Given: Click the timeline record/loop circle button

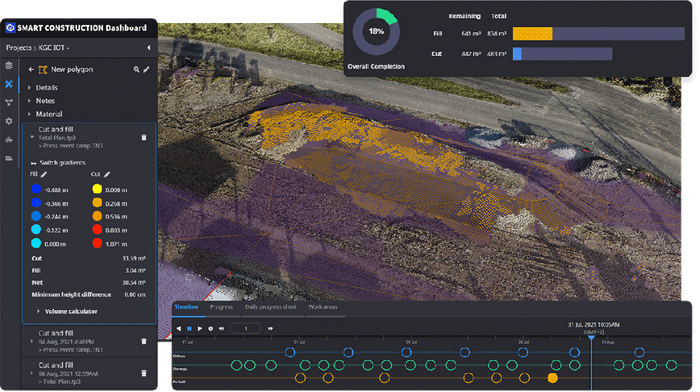Looking at the screenshot, I should pos(210,329).
